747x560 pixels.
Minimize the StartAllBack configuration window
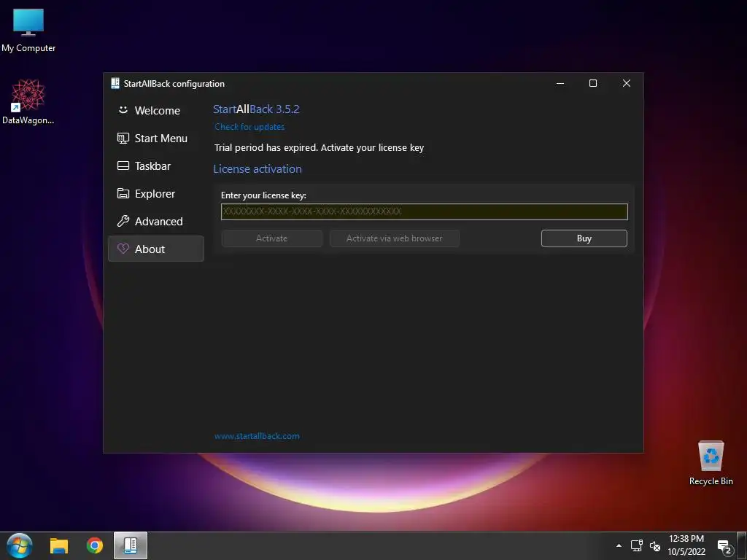(560, 83)
